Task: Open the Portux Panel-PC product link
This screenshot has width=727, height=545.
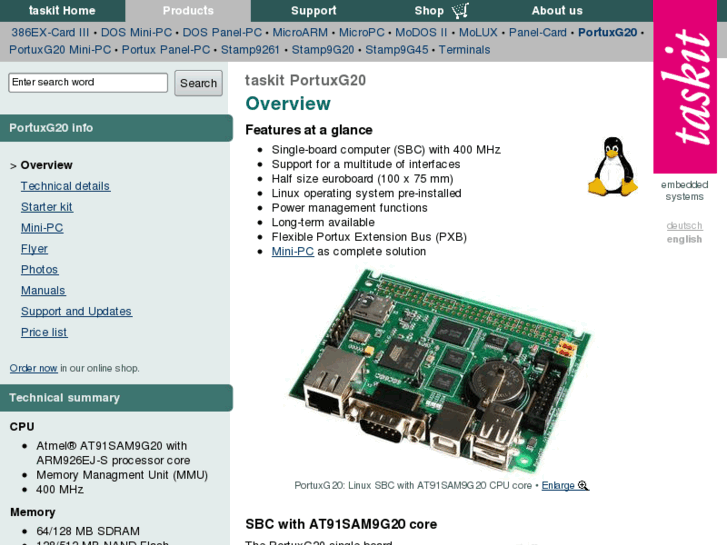Action: (x=166, y=50)
